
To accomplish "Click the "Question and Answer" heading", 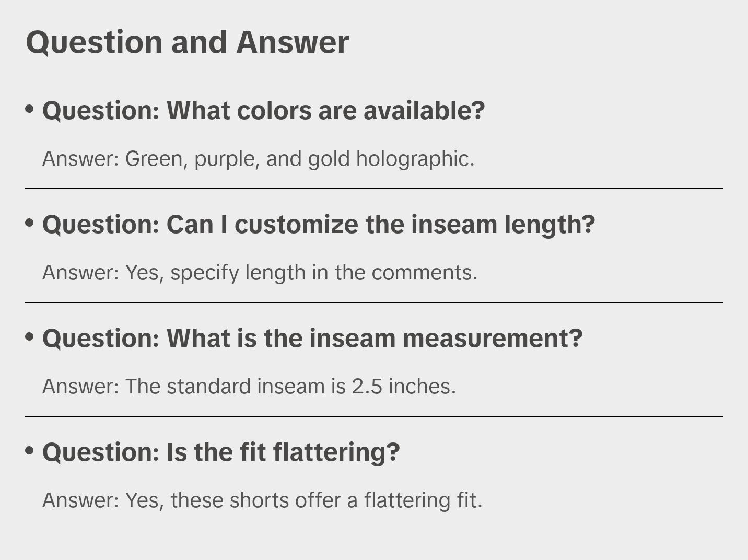I will (187, 42).
